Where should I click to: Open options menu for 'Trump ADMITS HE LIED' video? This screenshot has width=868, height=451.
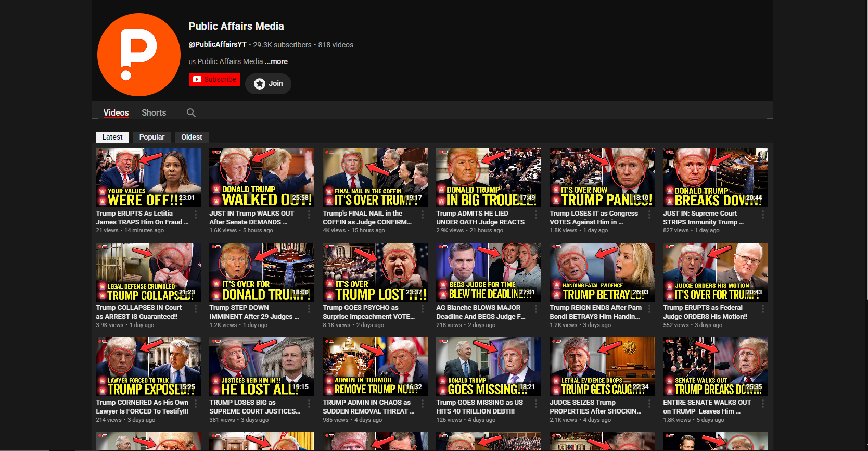click(536, 215)
